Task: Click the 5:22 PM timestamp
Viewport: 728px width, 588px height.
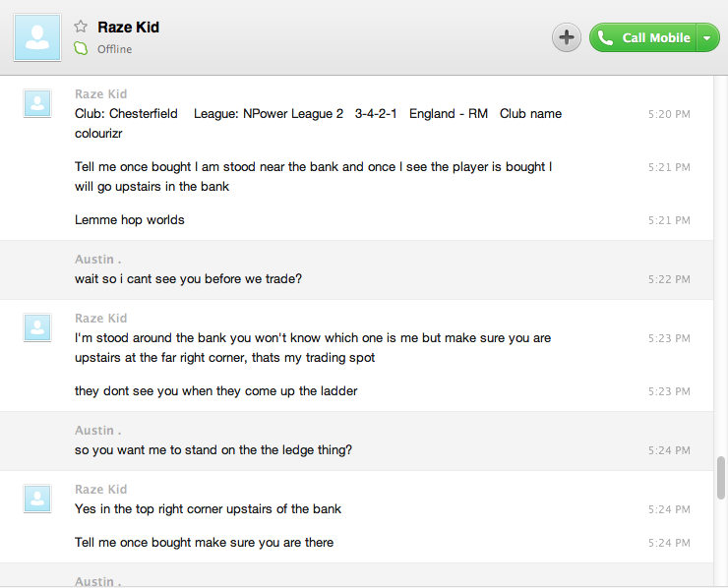Action: (x=669, y=279)
